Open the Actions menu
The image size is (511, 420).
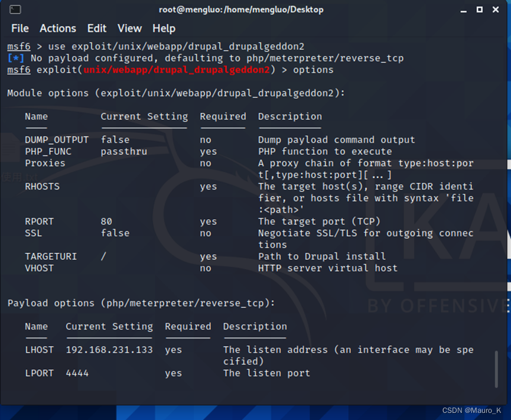click(x=58, y=28)
